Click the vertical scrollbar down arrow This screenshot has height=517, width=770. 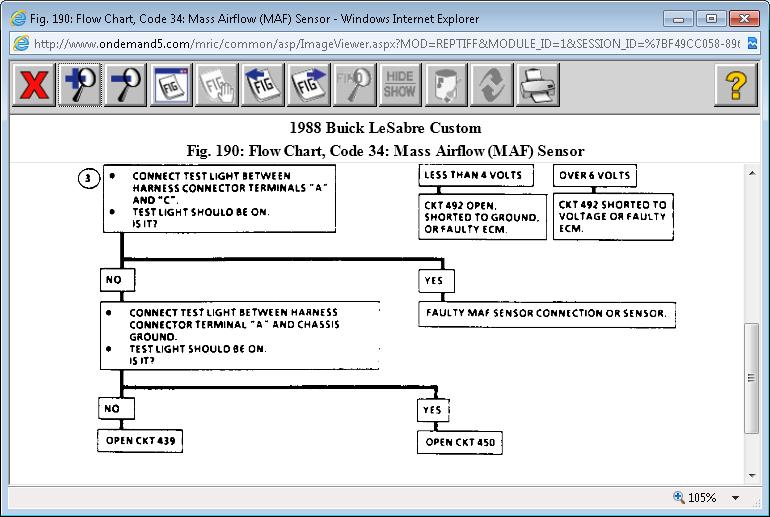[752, 475]
